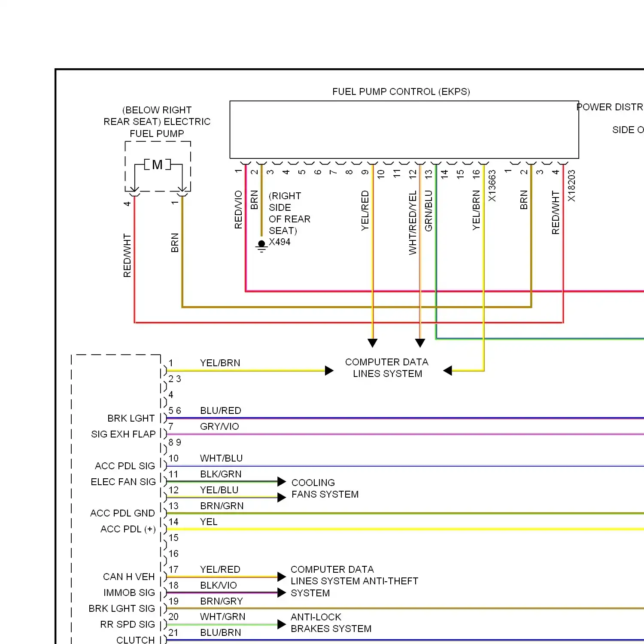
Task: Click the "CAN H VEH" signal name
Action: pyautogui.click(x=129, y=577)
